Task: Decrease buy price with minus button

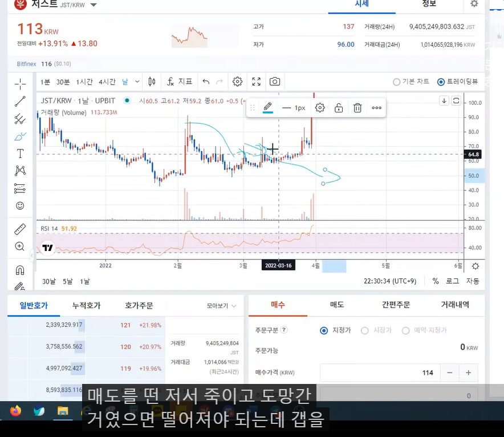Action: coord(450,373)
